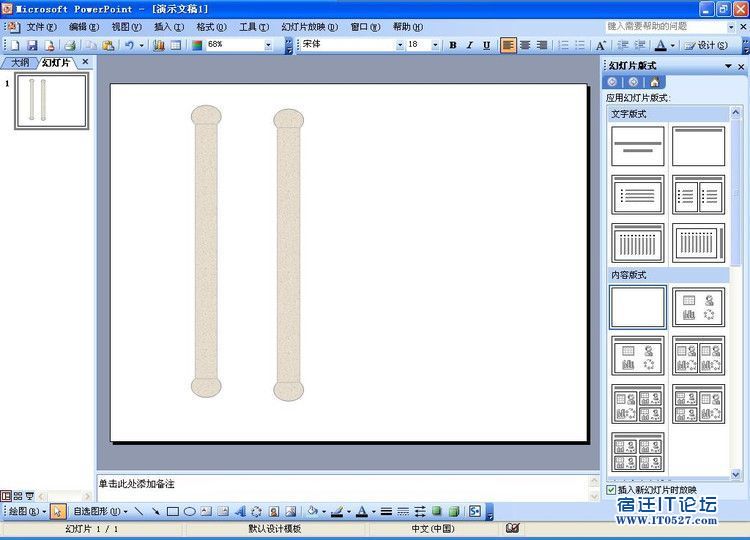Switch to the 幻灯片 slides tab
750x540 pixels.
[55, 62]
